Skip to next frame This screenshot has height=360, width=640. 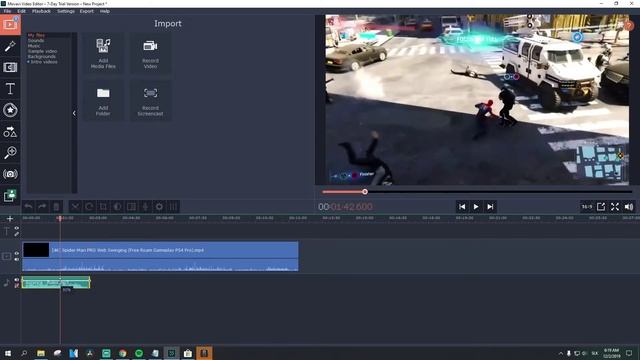pos(490,207)
